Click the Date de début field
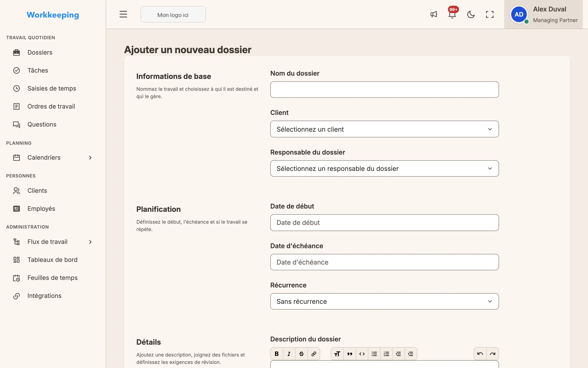 pos(384,222)
